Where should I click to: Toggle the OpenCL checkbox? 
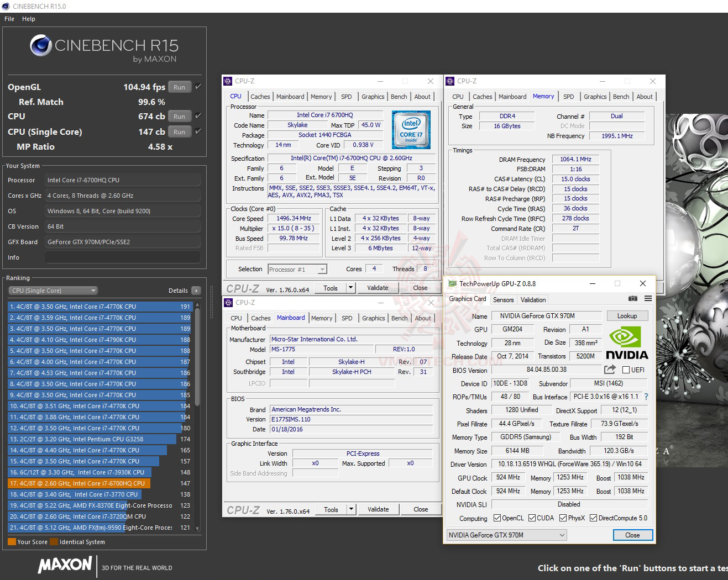pyautogui.click(x=497, y=518)
